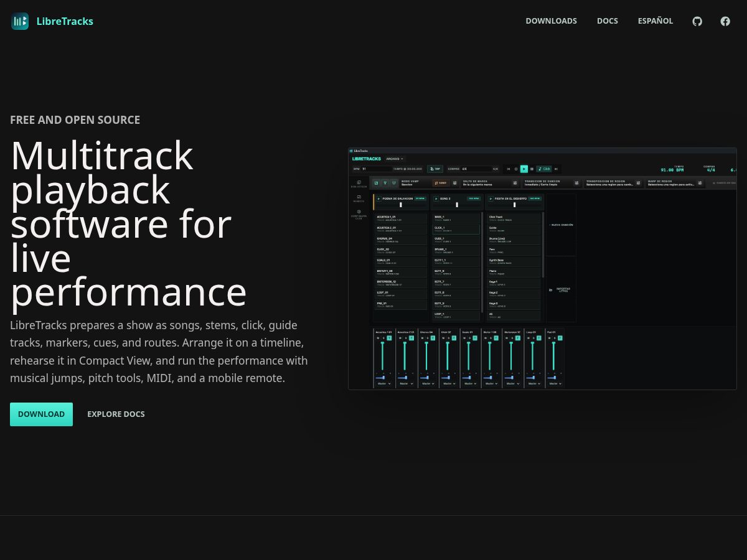Image resolution: width=747 pixels, height=560 pixels.
Task: Select the Synth Bass track row
Action: (514, 262)
